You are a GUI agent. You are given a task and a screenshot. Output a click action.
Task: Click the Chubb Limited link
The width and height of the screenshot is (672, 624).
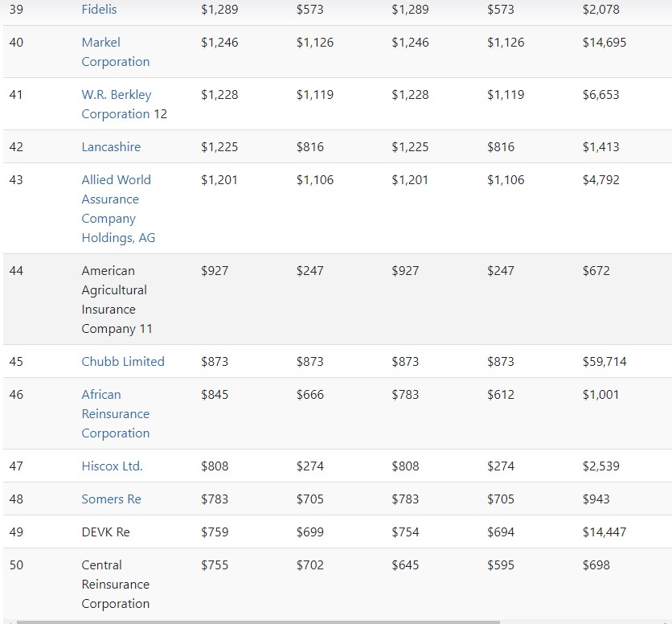tap(123, 362)
